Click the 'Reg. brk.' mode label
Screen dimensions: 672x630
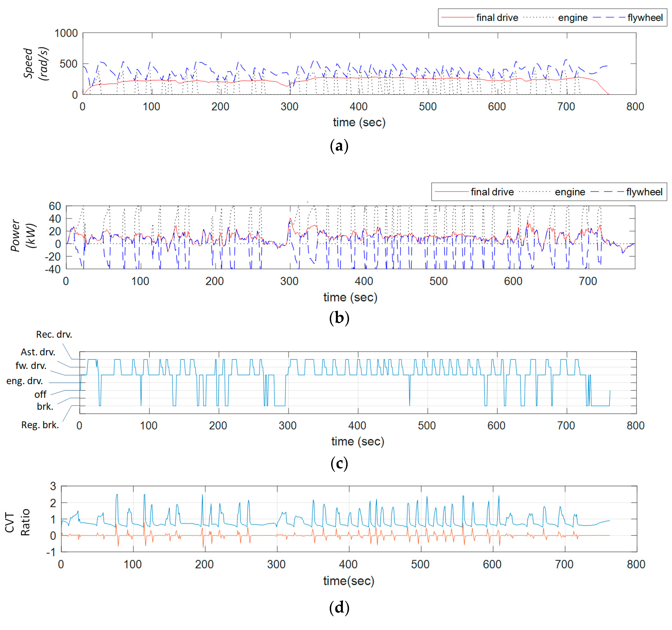click(40, 425)
